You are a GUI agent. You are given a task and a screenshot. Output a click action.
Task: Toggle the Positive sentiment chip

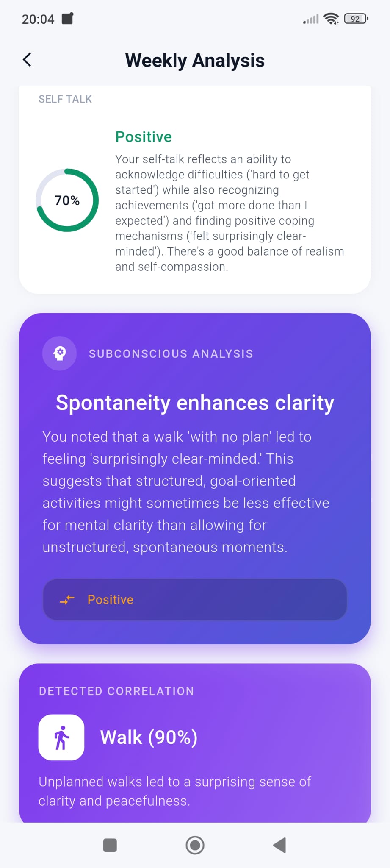point(195,600)
